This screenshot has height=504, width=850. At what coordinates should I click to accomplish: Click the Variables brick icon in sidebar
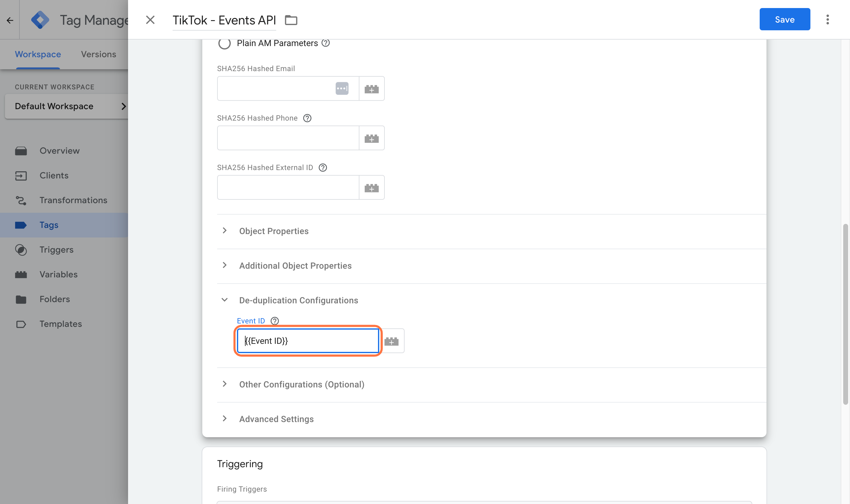[x=21, y=274]
